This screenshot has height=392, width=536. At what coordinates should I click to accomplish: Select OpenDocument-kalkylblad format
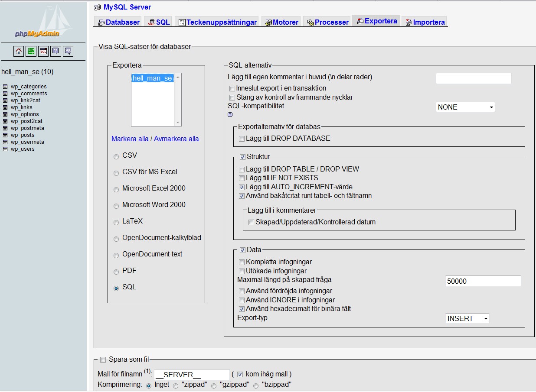(x=116, y=239)
